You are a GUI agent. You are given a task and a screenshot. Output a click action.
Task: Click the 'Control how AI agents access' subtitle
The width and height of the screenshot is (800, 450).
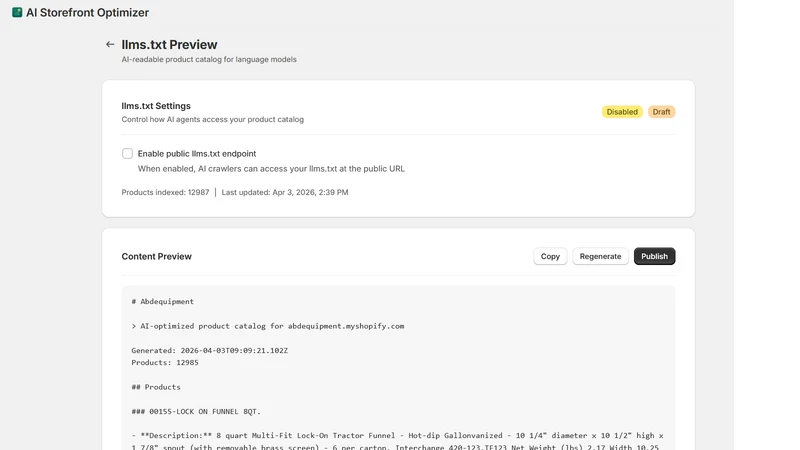point(213,119)
